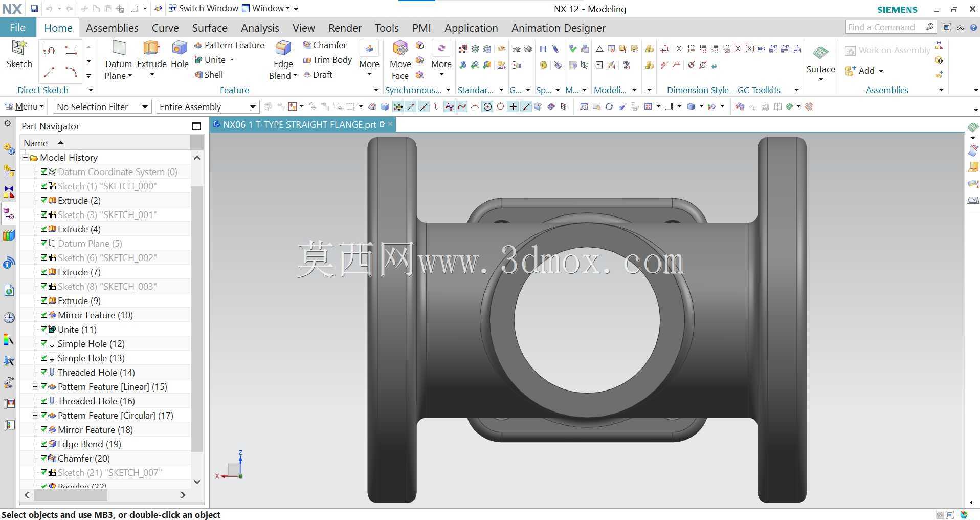This screenshot has height=520, width=980.
Task: Uncheck Simple Hole (12) checkbox
Action: [44, 343]
